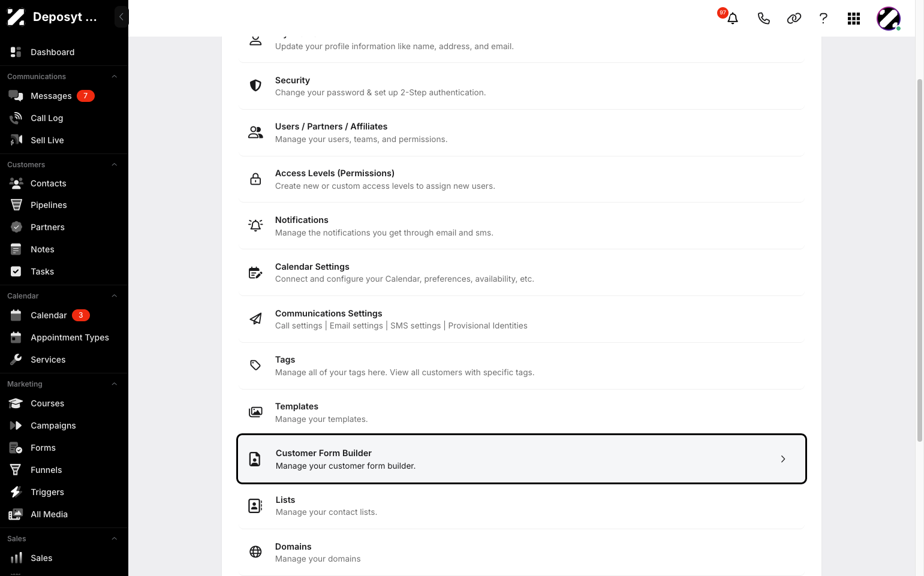Click the Calendar Settings icon
Viewport: 924px width, 576px height.
tap(255, 273)
